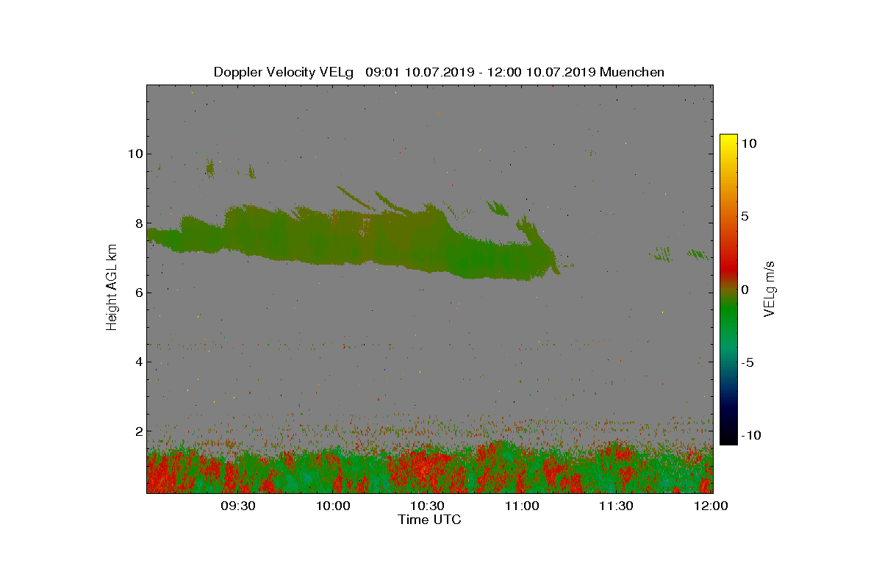Click the colorbar value -5 label
The height and width of the screenshot is (588, 882).
pyautogui.click(x=747, y=362)
